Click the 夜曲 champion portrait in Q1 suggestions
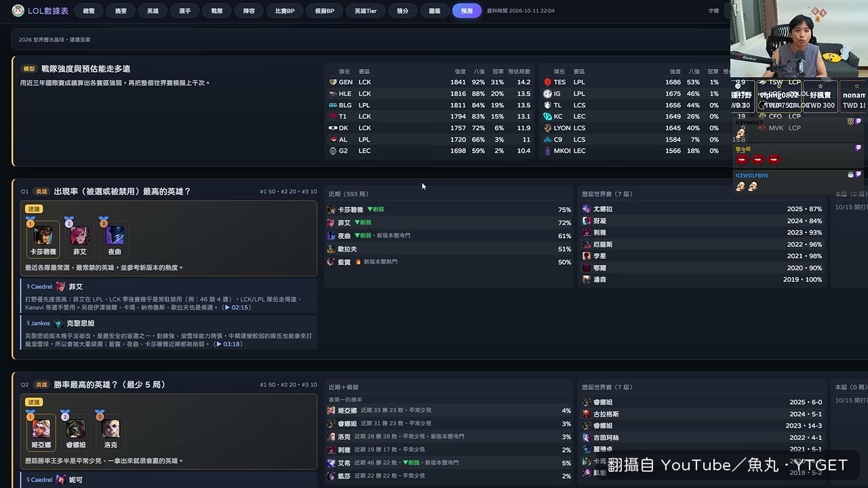Viewport: 868px width, 488px height. point(115,235)
